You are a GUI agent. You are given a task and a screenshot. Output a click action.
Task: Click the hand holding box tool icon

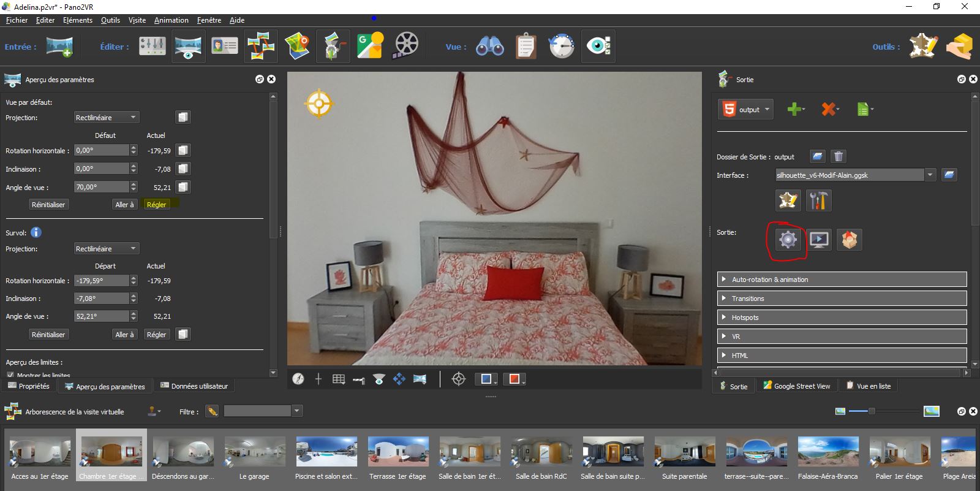pyautogui.click(x=960, y=46)
